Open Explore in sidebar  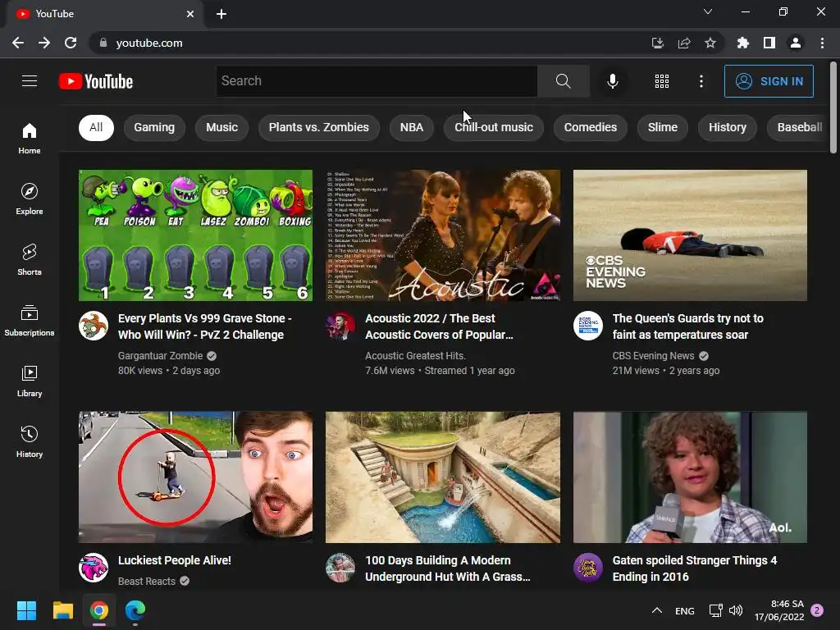[30, 199]
